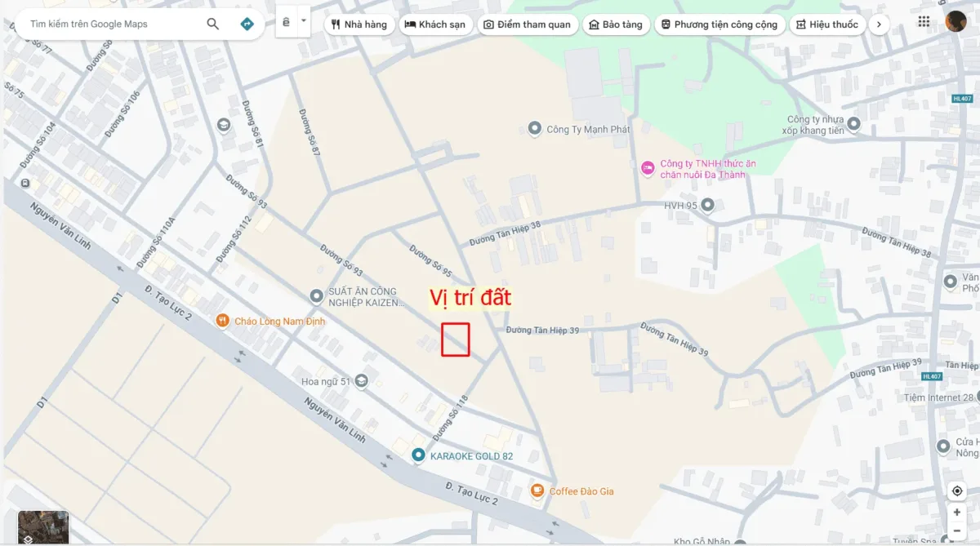
Task: Select the Coffee Đào Gia marker
Action: coord(537,491)
